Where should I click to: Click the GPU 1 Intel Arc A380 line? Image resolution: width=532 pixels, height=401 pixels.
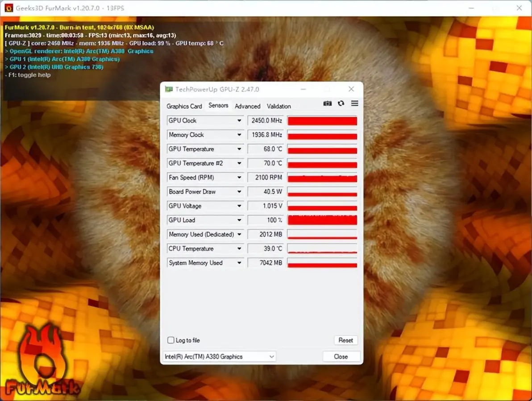click(x=62, y=59)
